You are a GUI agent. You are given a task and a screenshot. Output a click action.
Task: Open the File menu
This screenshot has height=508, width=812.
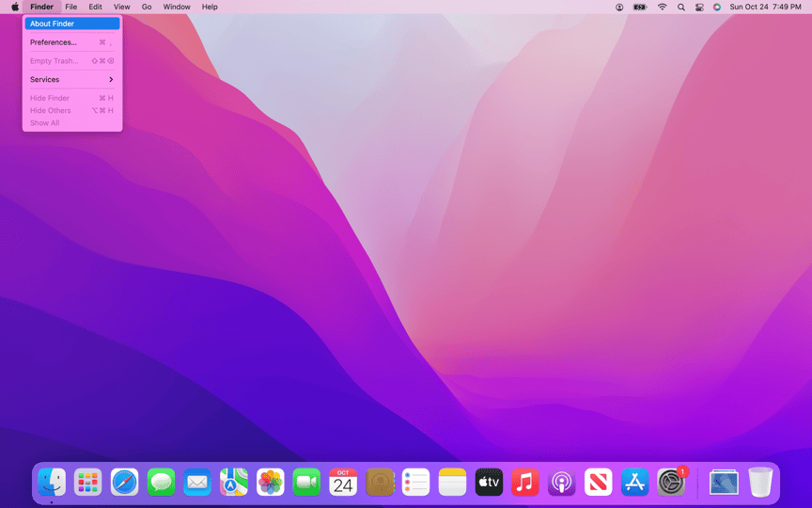(70, 7)
